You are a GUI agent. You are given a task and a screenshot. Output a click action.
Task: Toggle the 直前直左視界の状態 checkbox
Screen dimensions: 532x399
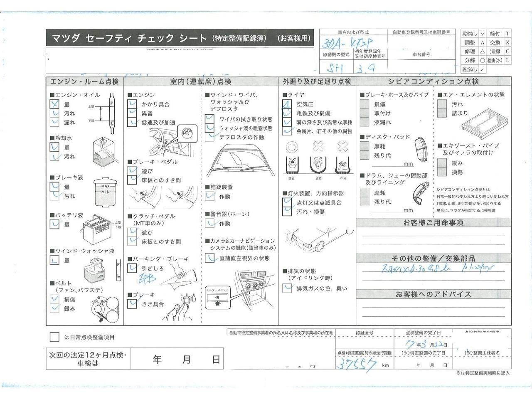[209, 258]
